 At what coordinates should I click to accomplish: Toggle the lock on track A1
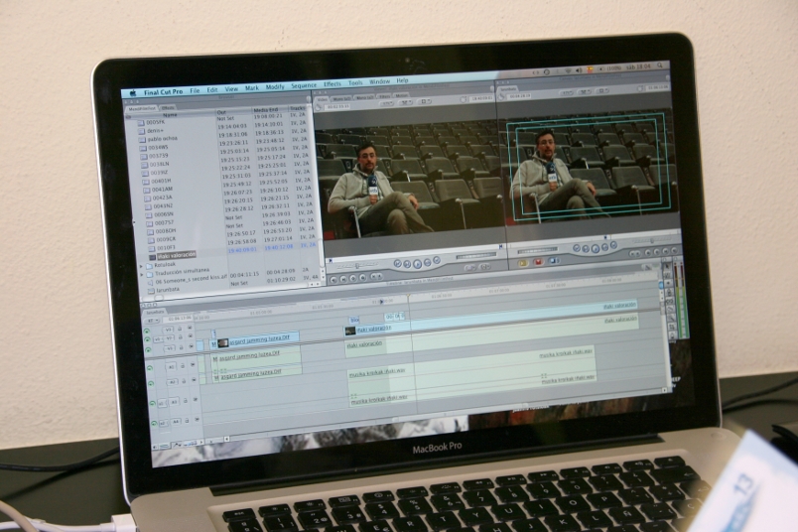point(183,365)
